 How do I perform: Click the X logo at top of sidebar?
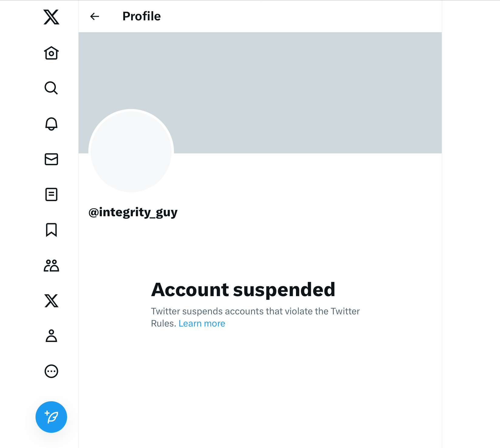(x=51, y=17)
